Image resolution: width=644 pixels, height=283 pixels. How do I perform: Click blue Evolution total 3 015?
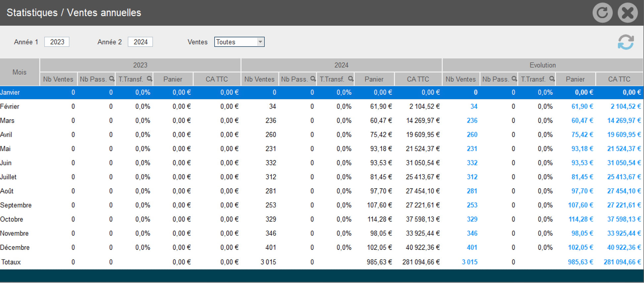[x=470, y=262]
